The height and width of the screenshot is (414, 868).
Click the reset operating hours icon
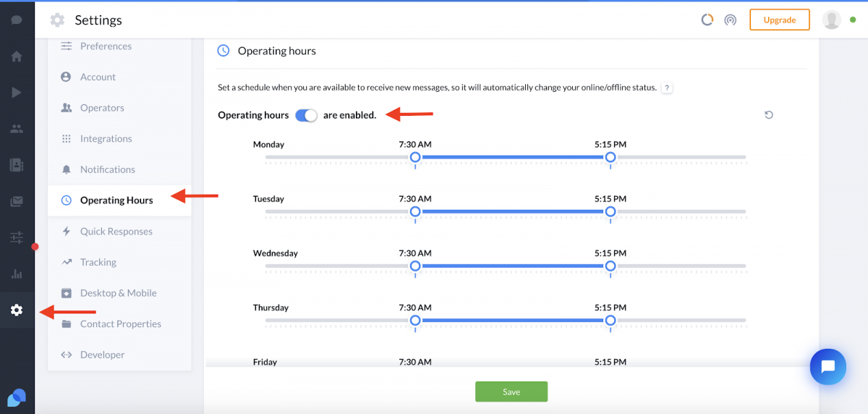tap(769, 114)
